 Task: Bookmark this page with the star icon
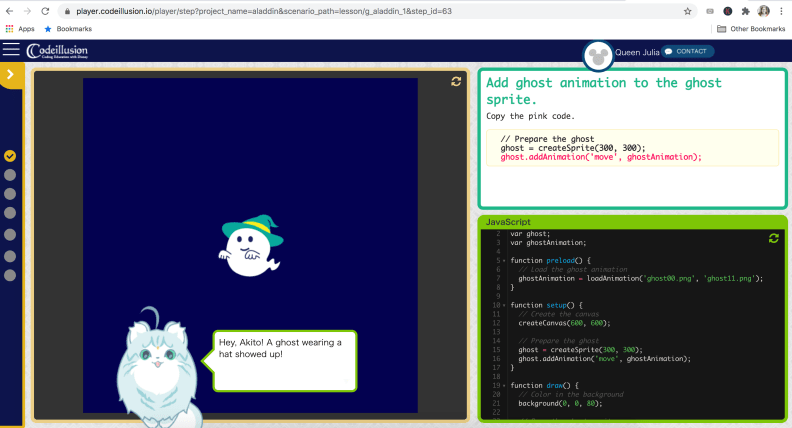(687, 11)
